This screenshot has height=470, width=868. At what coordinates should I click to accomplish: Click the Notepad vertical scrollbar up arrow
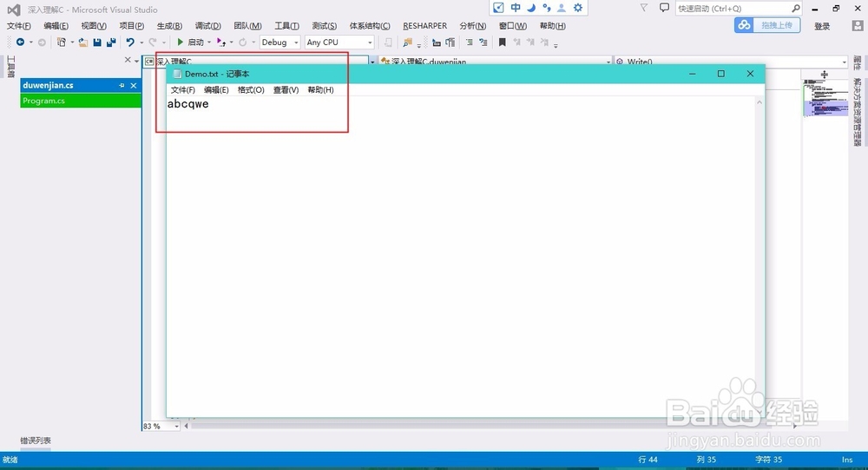(x=759, y=102)
